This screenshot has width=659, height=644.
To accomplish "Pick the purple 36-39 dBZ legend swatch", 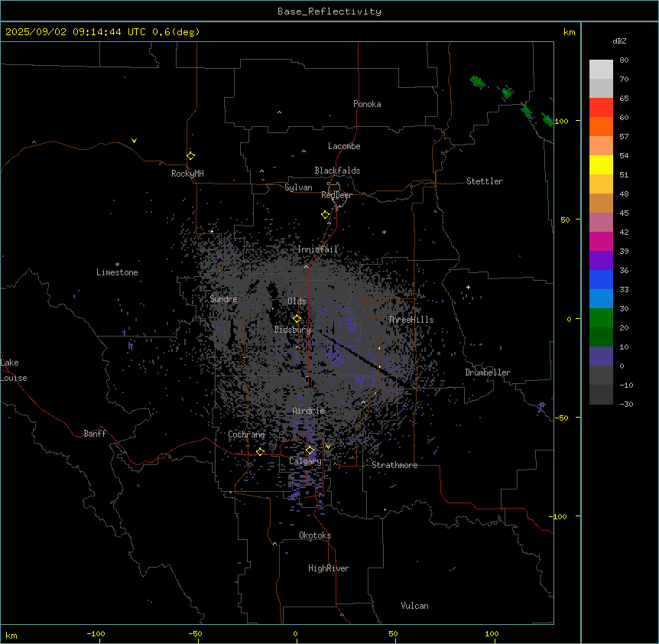I will [601, 261].
